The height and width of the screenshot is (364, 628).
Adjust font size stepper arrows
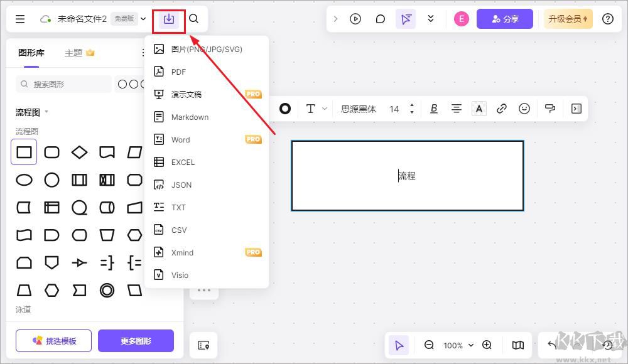[x=412, y=109]
